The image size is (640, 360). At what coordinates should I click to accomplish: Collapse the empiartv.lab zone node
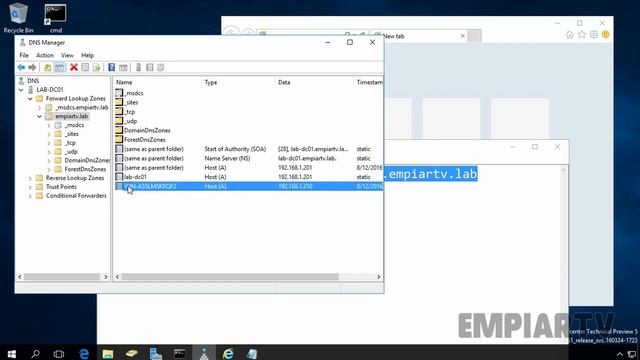coord(40,117)
